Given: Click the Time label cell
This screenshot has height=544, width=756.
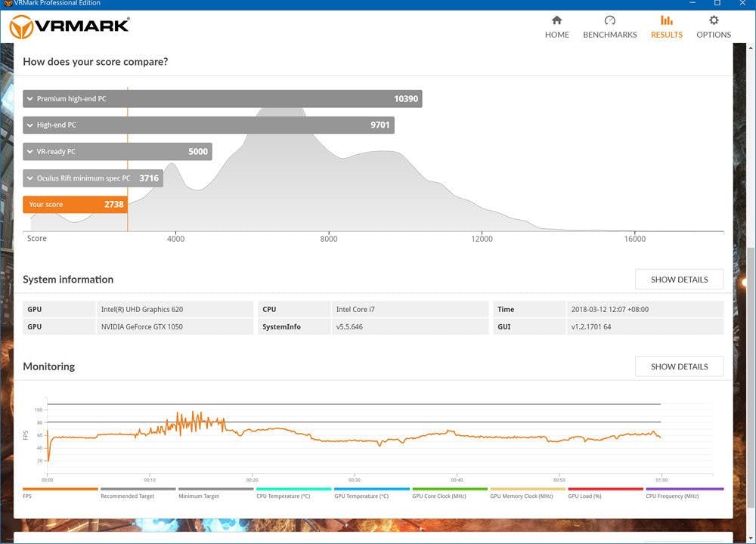Looking at the screenshot, I should point(529,309).
